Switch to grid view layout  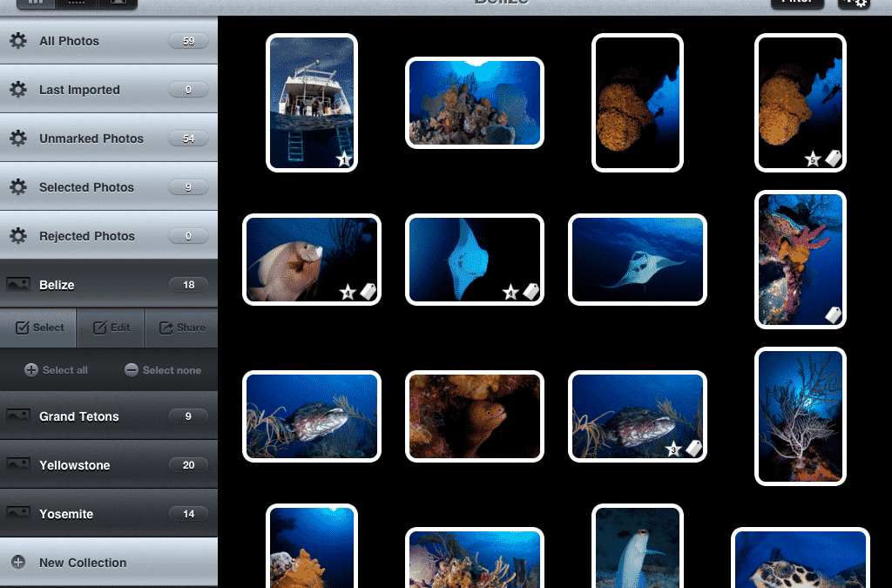(x=35, y=3)
